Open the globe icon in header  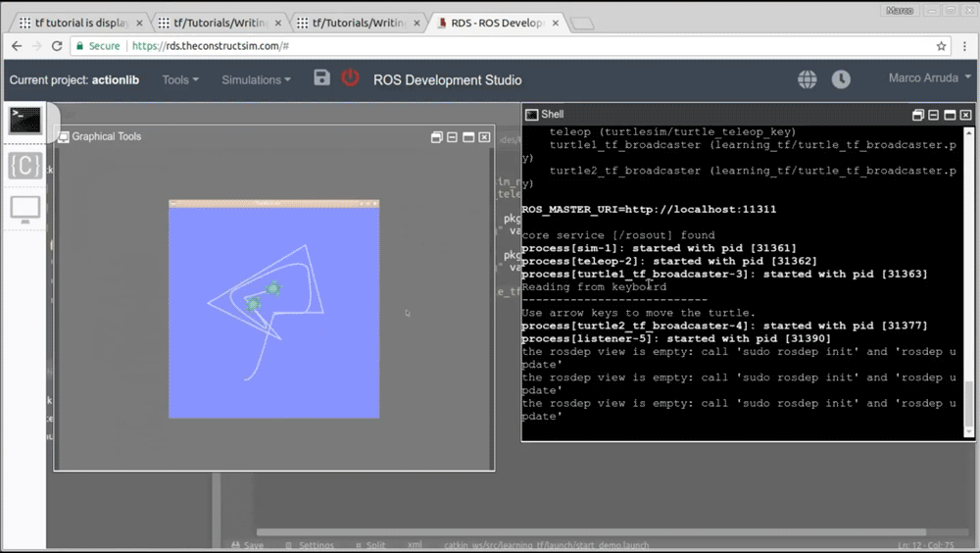pos(807,79)
